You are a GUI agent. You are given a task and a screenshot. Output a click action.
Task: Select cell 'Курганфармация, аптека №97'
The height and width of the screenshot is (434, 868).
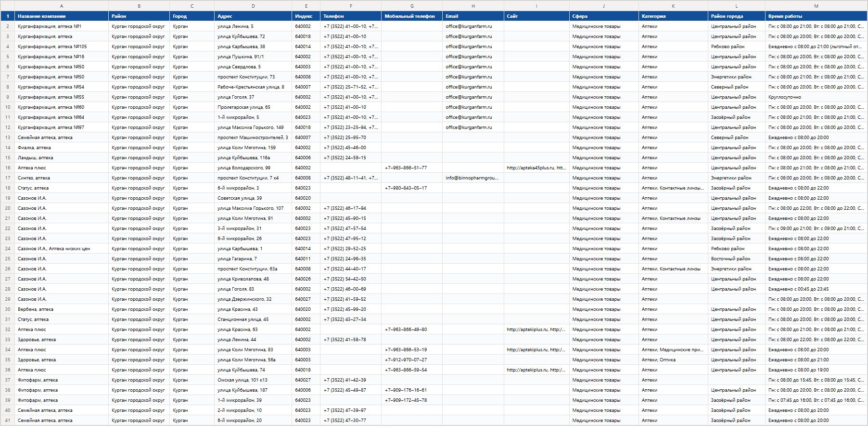(x=62, y=128)
